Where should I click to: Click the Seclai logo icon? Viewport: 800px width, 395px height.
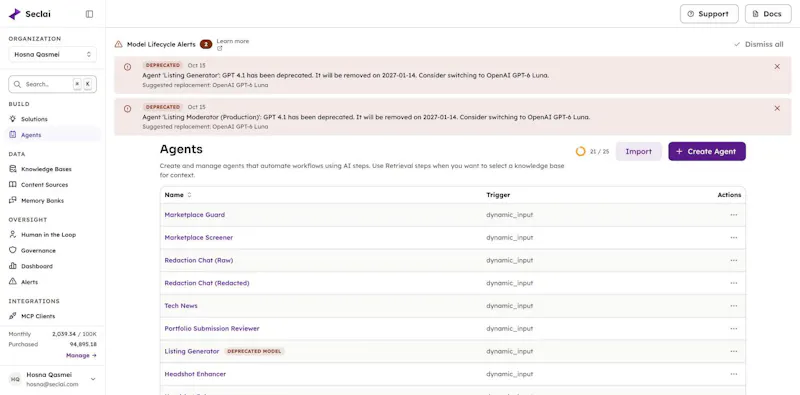tap(15, 14)
